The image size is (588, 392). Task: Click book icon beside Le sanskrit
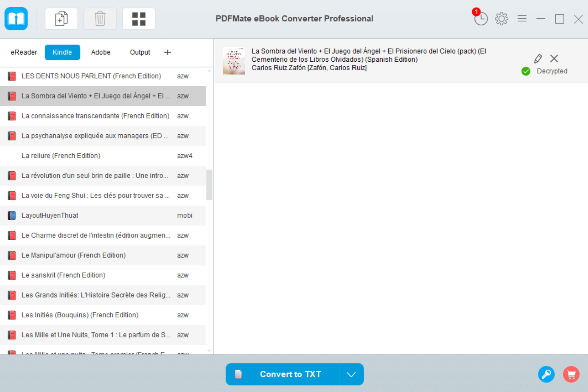tap(12, 275)
